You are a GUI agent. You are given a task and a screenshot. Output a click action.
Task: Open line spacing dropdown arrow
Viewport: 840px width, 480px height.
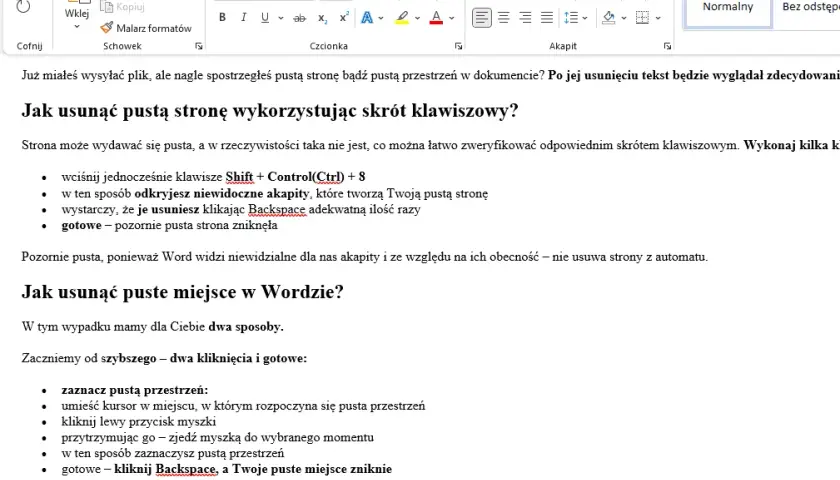585,18
